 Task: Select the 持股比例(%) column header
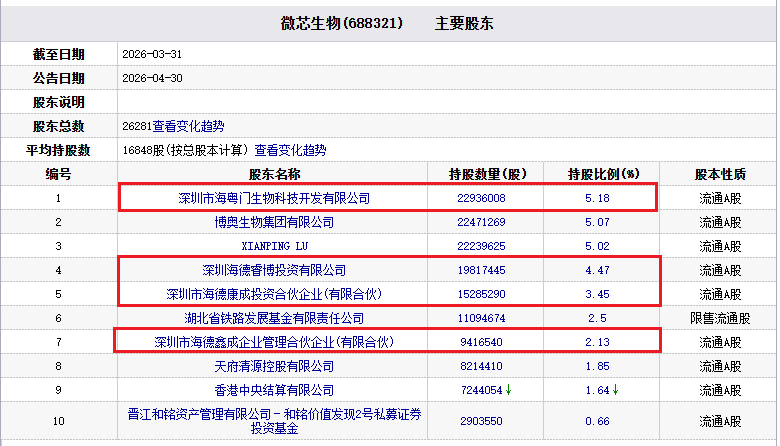(603, 175)
